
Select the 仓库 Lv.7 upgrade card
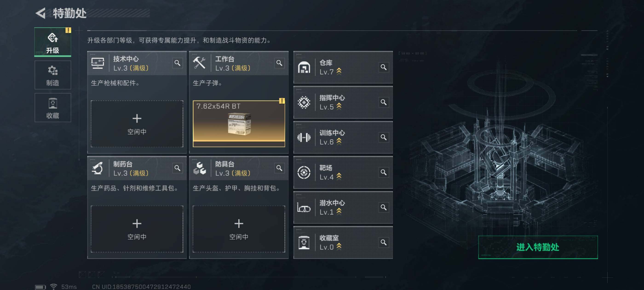[343, 67]
